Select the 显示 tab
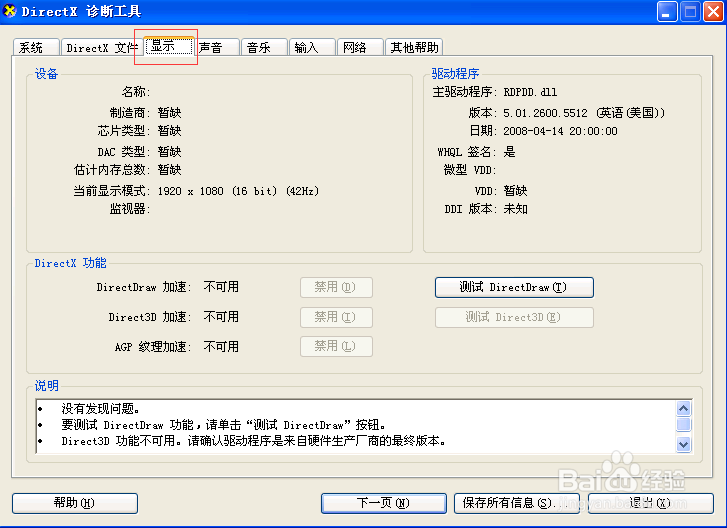 (x=169, y=46)
